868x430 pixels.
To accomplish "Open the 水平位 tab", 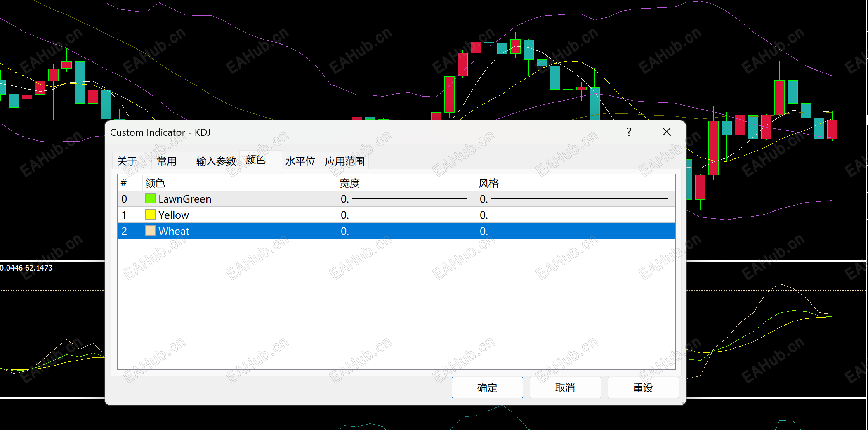I will click(x=300, y=161).
